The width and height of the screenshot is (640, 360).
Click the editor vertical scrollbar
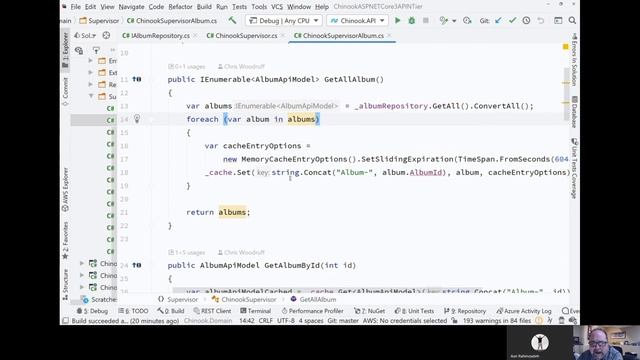(x=566, y=94)
